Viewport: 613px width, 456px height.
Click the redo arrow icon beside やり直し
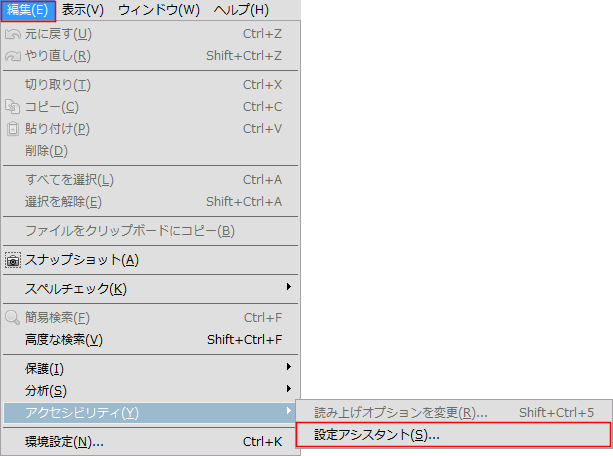click(13, 56)
